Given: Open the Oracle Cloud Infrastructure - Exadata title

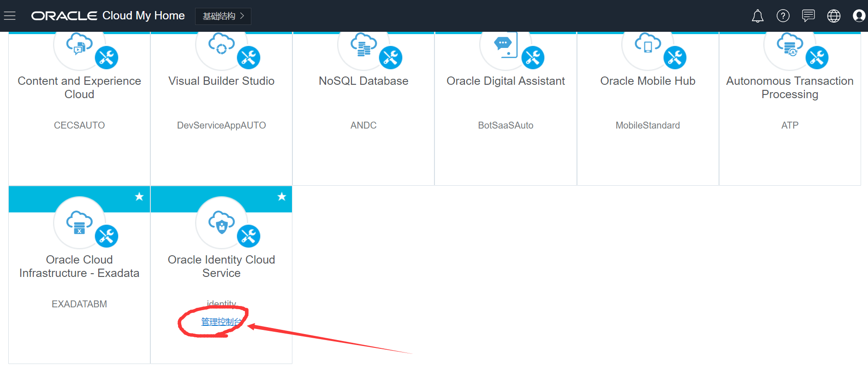Looking at the screenshot, I should tap(79, 266).
